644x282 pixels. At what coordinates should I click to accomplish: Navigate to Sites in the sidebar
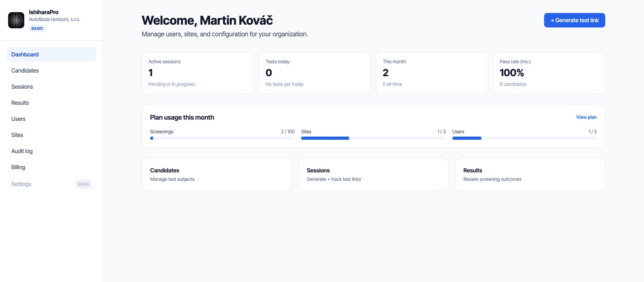coord(51,135)
